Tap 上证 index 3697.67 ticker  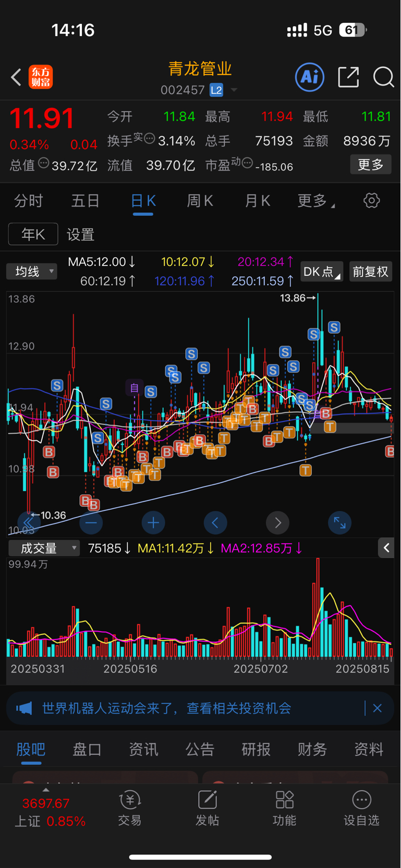click(50, 813)
